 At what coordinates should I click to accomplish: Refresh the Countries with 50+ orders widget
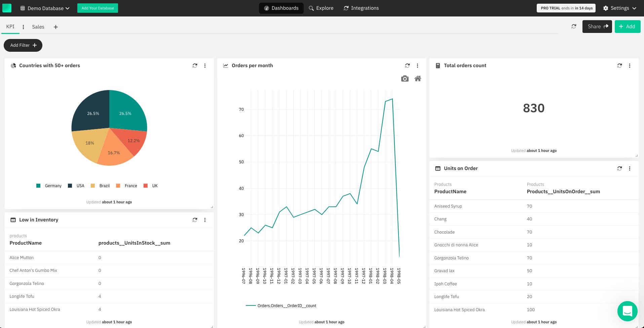click(195, 66)
